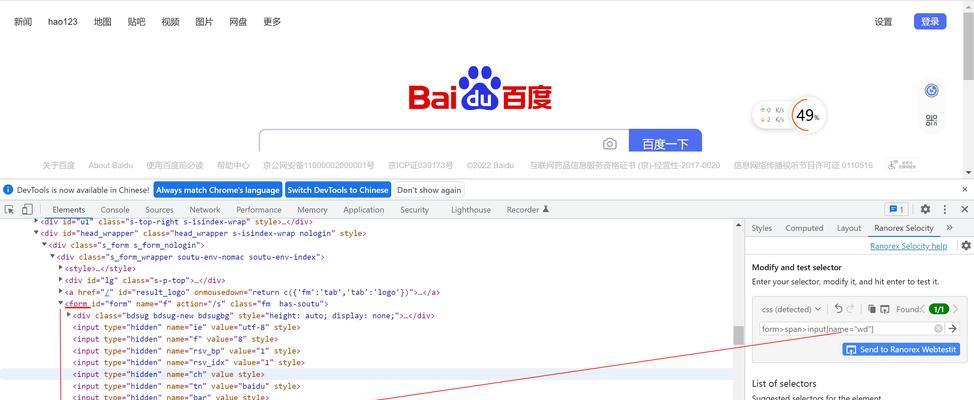Go to the next found match
The width and height of the screenshot is (974, 400).
[955, 309]
